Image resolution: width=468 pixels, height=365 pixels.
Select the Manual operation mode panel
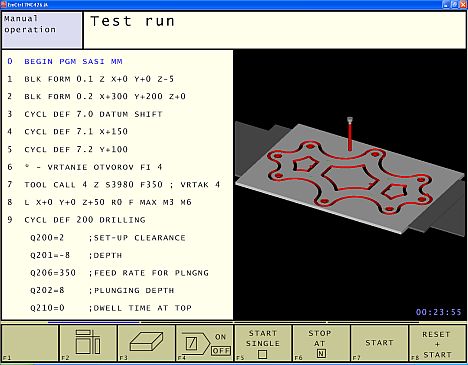click(x=42, y=30)
